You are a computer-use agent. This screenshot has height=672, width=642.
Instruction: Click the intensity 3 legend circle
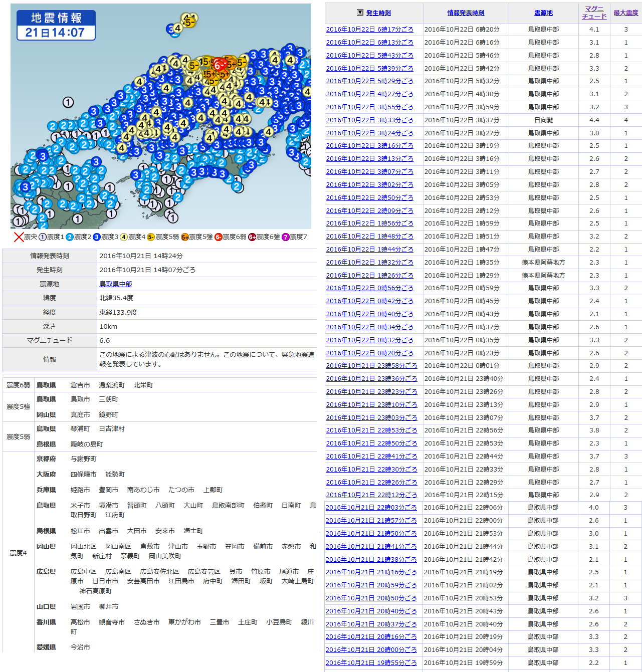click(97, 237)
